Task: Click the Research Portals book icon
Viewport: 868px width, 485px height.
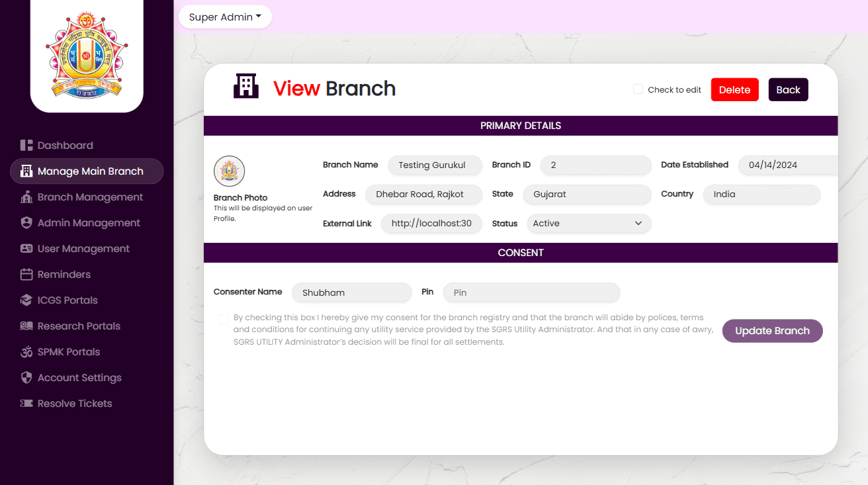Action: coord(26,326)
